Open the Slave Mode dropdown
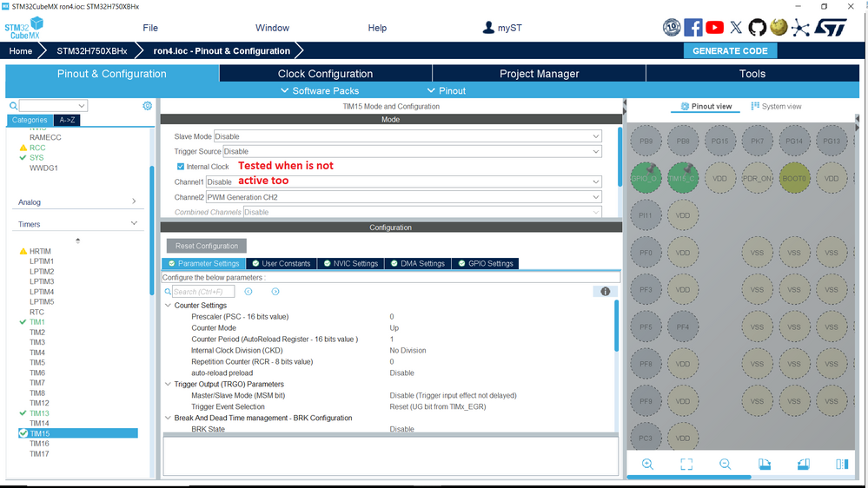 (407, 136)
